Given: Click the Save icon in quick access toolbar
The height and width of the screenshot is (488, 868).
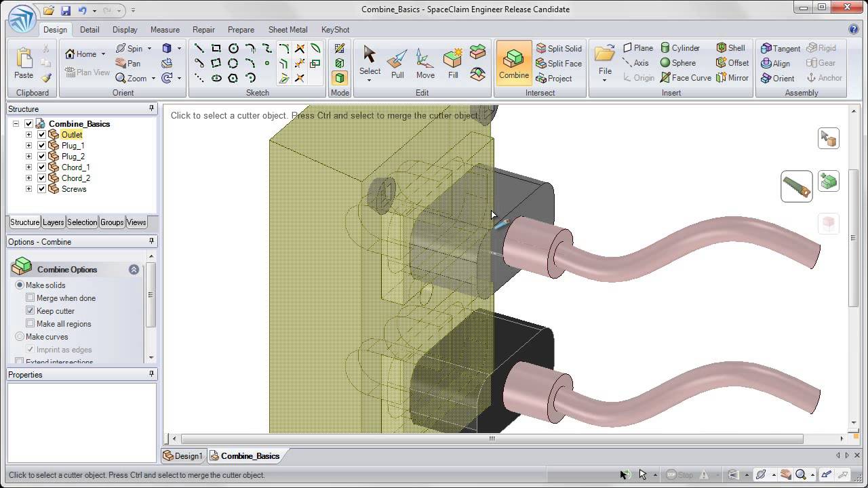Looking at the screenshot, I should click(66, 10).
